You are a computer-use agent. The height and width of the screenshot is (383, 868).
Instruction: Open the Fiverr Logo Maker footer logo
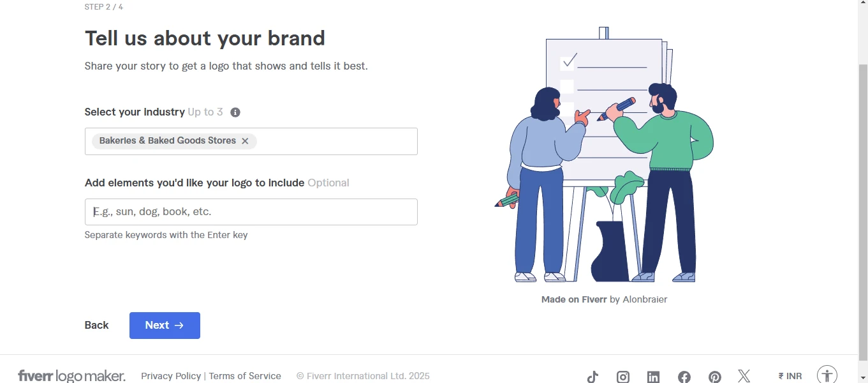[71, 376]
